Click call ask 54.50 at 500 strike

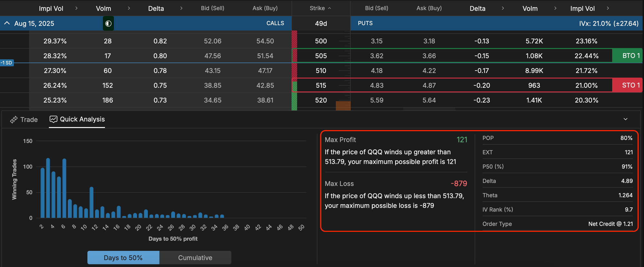(x=265, y=41)
